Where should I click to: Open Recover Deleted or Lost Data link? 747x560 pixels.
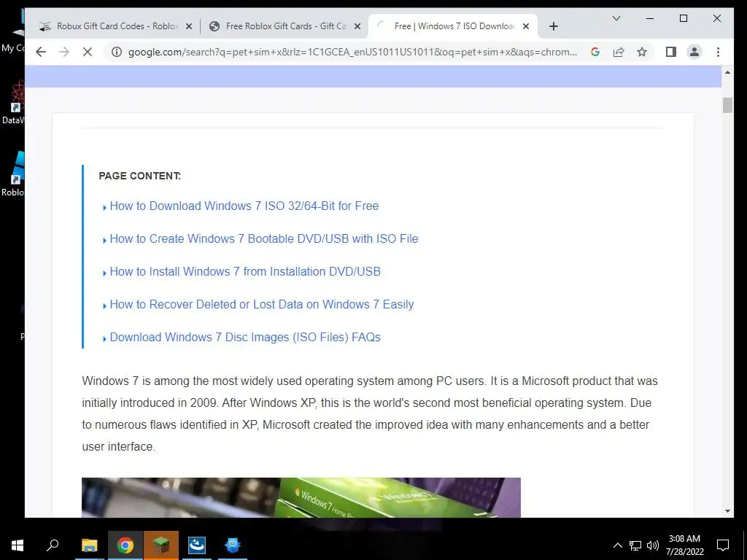point(262,304)
